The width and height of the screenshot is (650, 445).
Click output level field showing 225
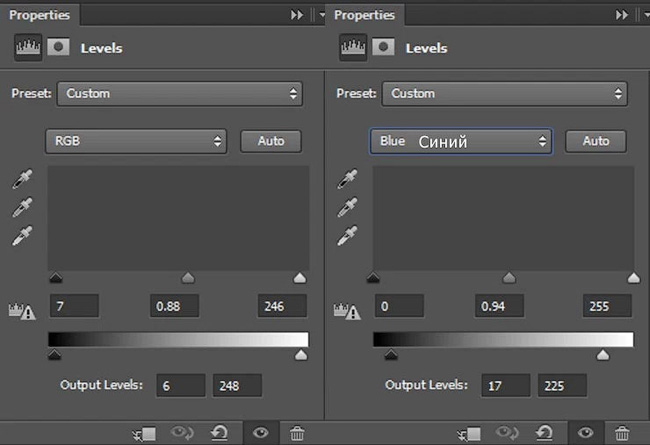562,386
